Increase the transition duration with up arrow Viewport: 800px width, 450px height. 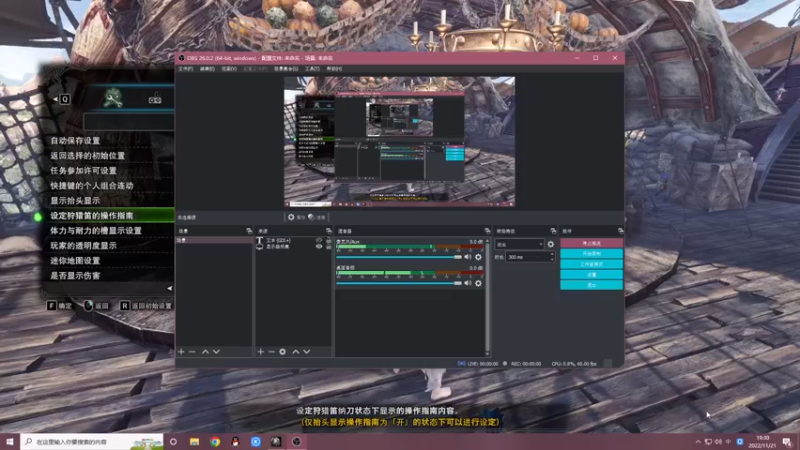click(552, 255)
